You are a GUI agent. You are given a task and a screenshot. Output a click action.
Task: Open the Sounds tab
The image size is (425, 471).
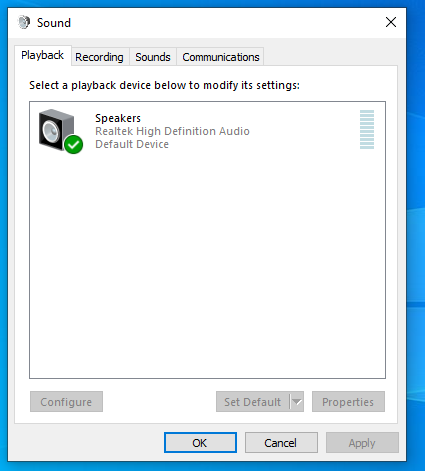coord(153,57)
